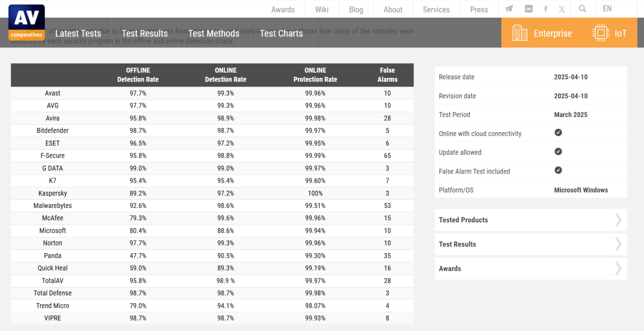Select the Norton row name
644x331 pixels.
click(x=53, y=243)
